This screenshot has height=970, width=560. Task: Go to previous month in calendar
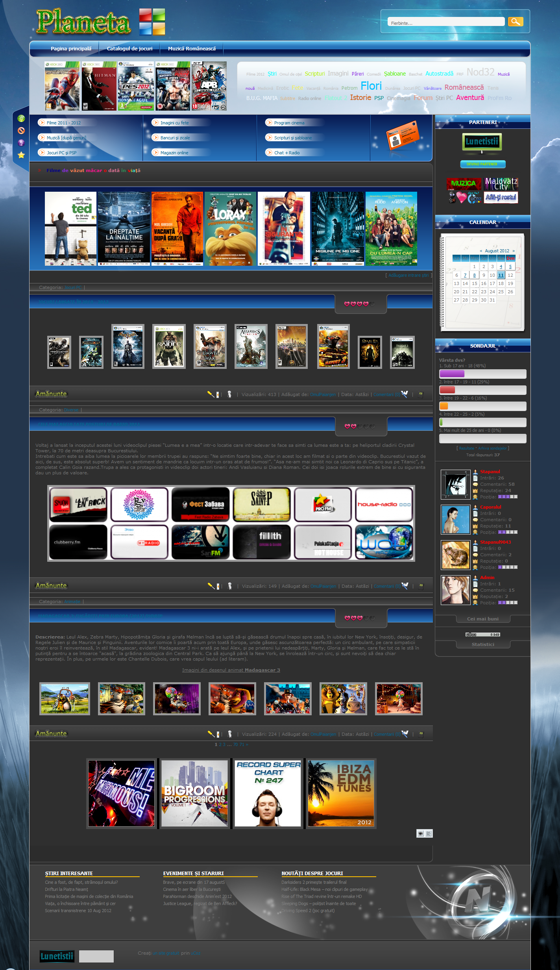481,251
